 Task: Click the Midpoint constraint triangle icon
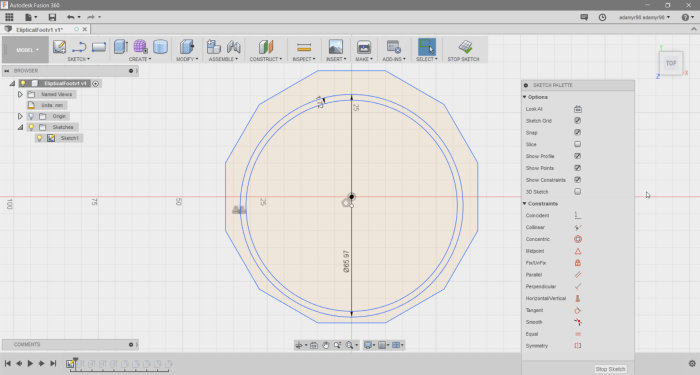[578, 251]
